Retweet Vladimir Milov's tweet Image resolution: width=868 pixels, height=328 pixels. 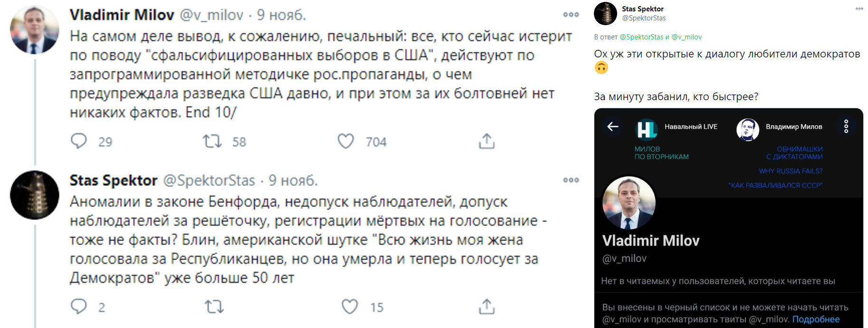tap(212, 141)
